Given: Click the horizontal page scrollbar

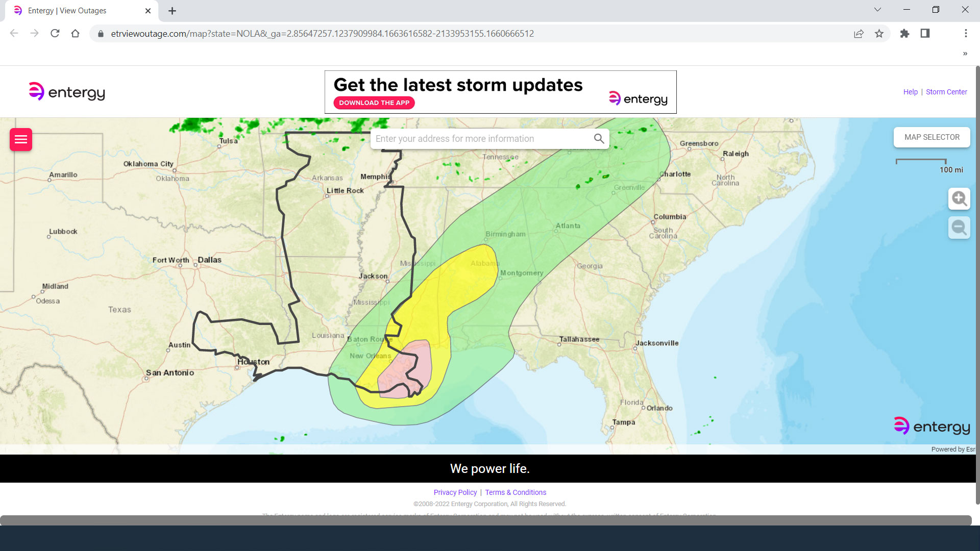Looking at the screenshot, I should coord(485,520).
